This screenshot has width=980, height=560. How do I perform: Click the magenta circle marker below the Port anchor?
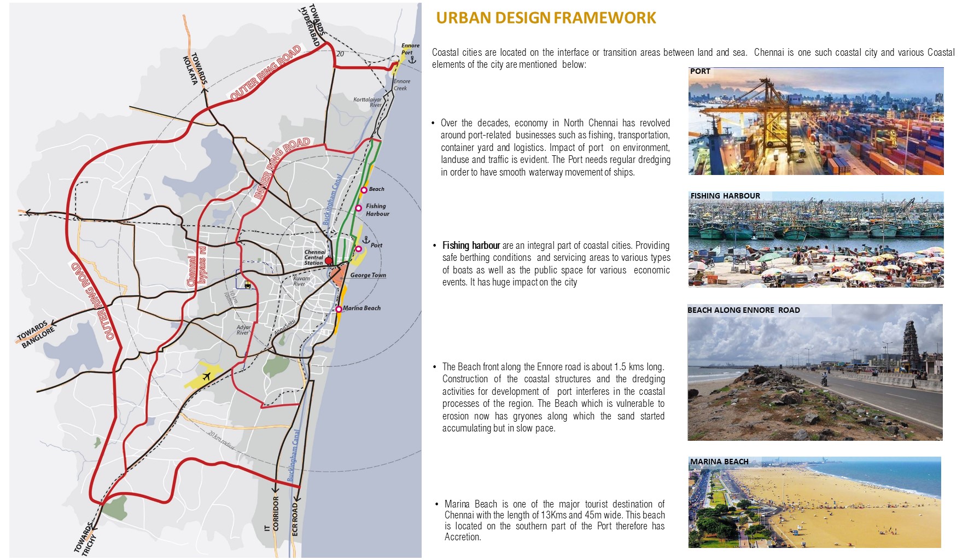(359, 249)
